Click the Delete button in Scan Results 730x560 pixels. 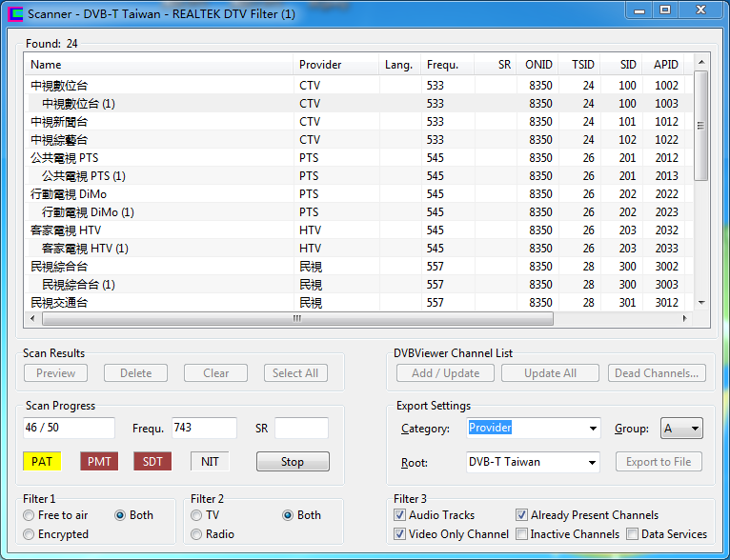click(136, 373)
